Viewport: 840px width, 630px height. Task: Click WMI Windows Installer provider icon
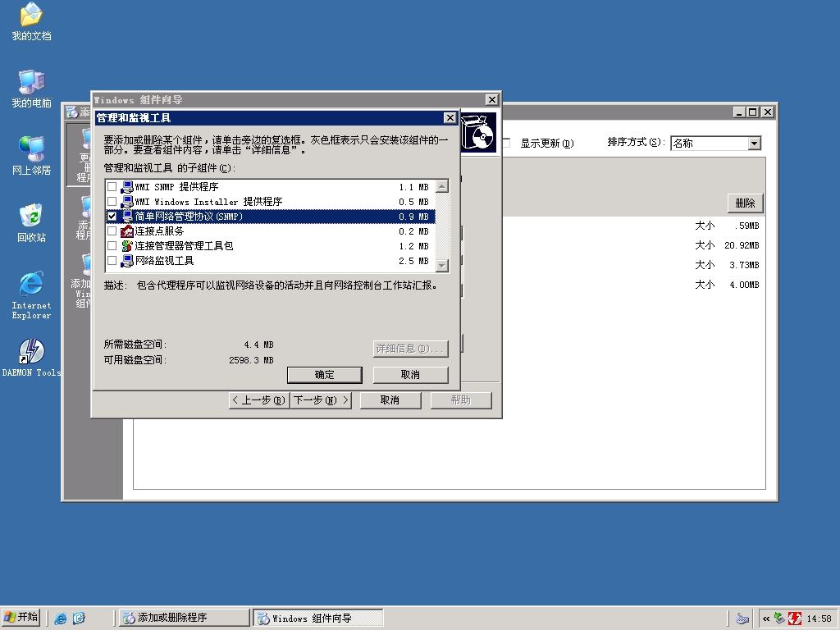point(127,202)
